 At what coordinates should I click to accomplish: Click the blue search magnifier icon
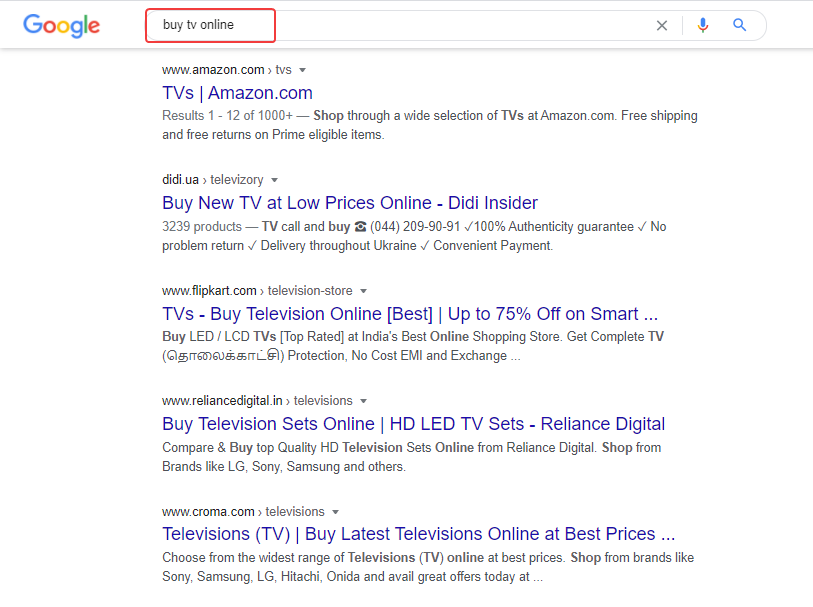tap(739, 25)
